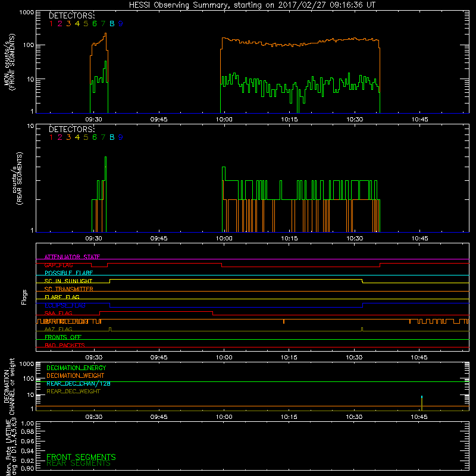Viewport: 476px width, 476px height.
Task: Click '10:45' time tick under Flags panel
Action: pos(419,358)
